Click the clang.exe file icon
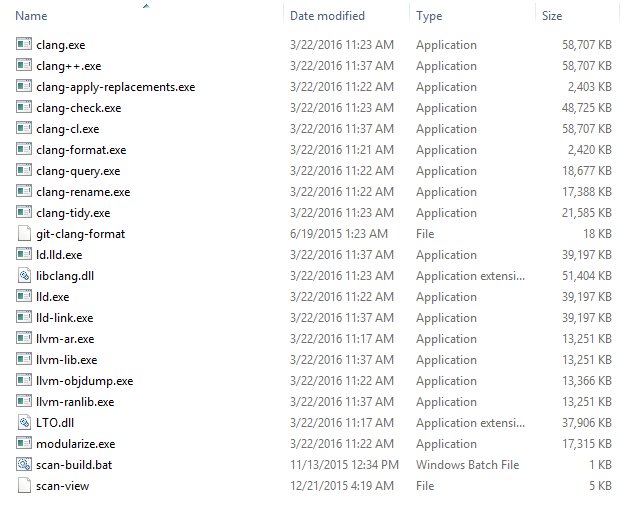The width and height of the screenshot is (639, 511). (24, 44)
